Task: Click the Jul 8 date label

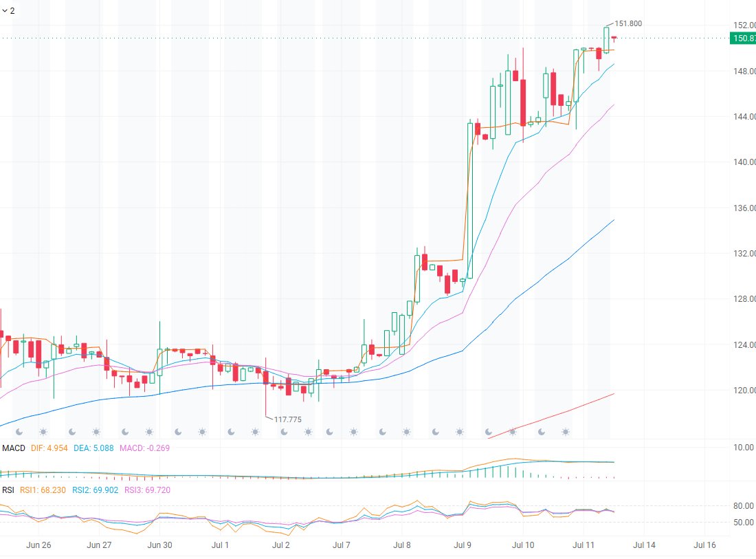Action: 402,545
